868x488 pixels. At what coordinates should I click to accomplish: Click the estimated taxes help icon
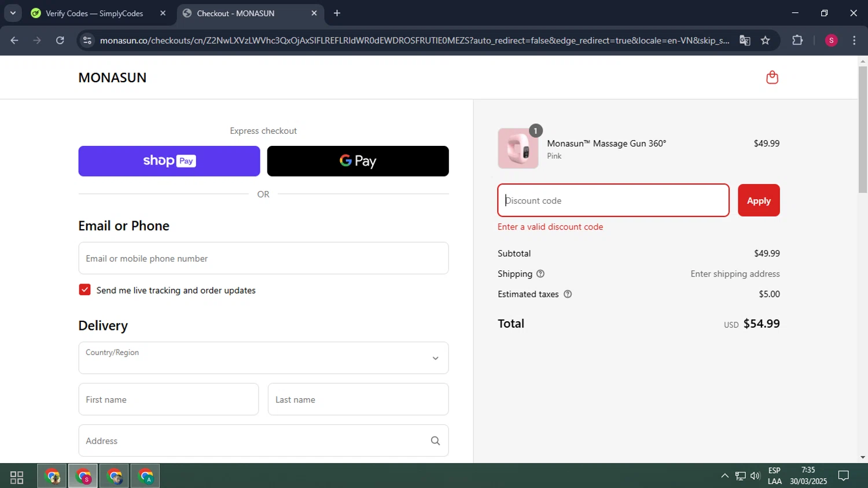[568, 294]
